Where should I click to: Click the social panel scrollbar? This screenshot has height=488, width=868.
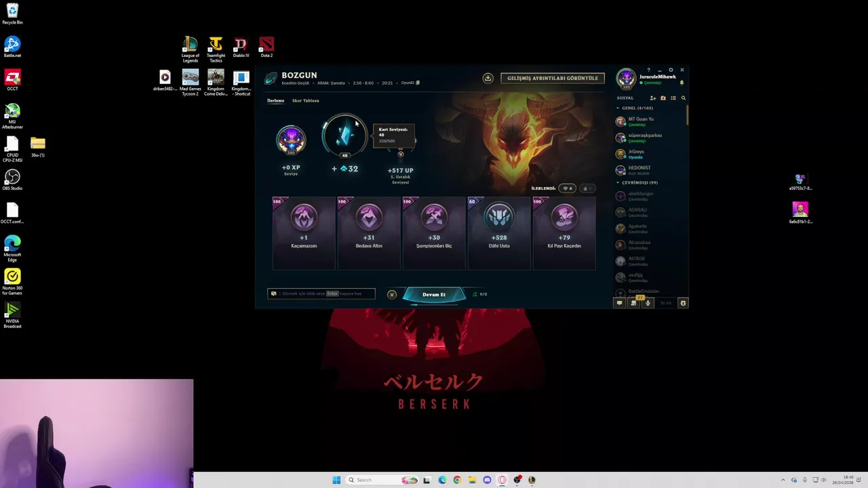pos(688,115)
